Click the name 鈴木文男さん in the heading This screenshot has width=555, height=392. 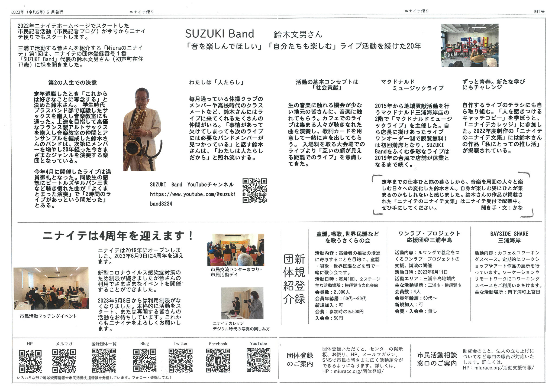pos(298,34)
